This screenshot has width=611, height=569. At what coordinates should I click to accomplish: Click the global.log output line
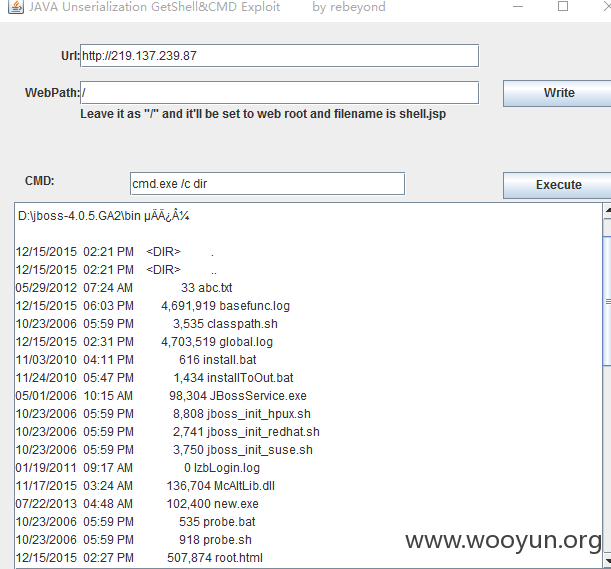144,342
